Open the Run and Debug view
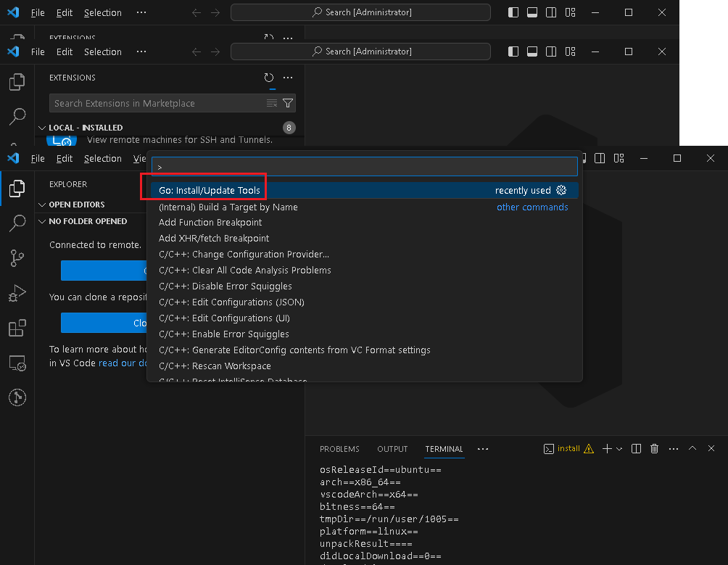This screenshot has width=728, height=565. (17, 293)
